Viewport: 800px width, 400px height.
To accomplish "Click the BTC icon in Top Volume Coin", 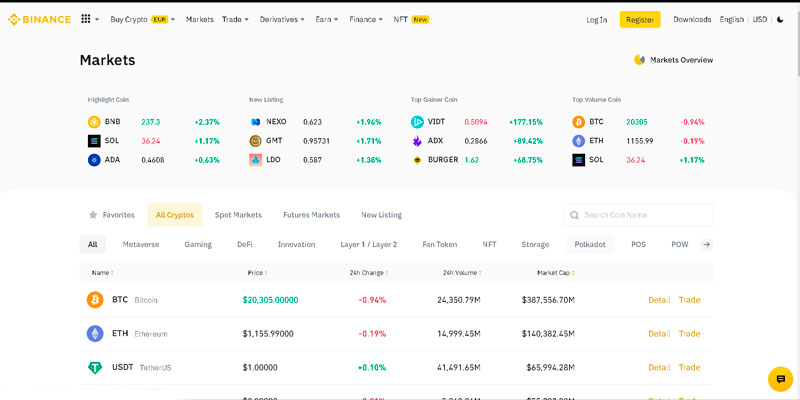I will tap(579, 122).
